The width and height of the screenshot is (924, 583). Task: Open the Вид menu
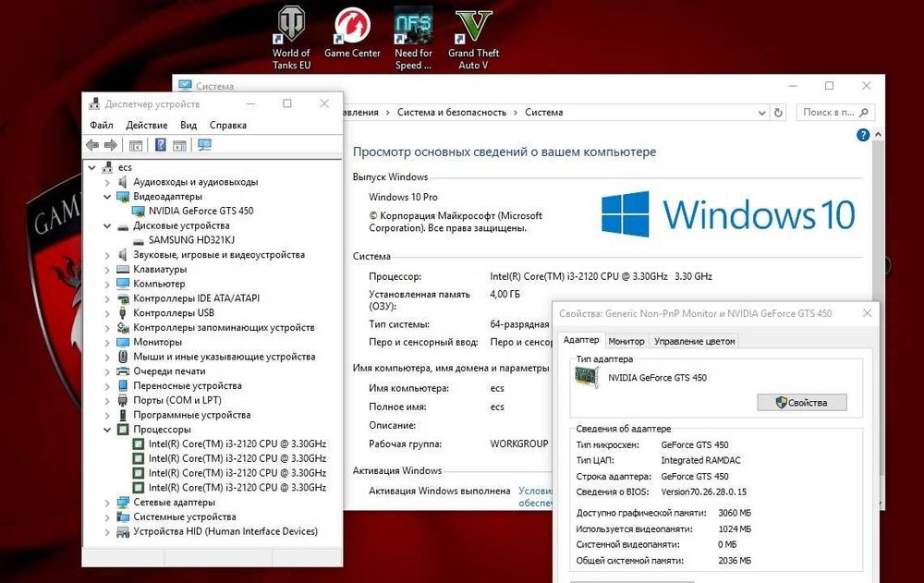188,125
